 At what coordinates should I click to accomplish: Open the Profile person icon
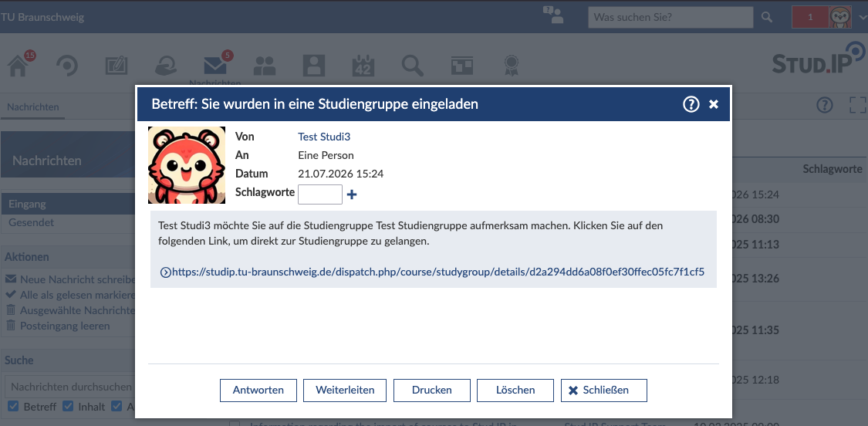[314, 66]
